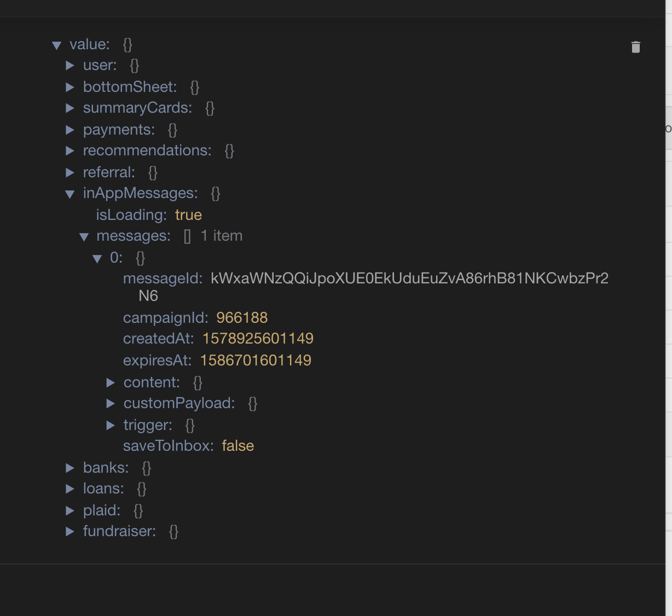Collapse the 0 index item arrow
672x616 pixels.
pos(97,259)
